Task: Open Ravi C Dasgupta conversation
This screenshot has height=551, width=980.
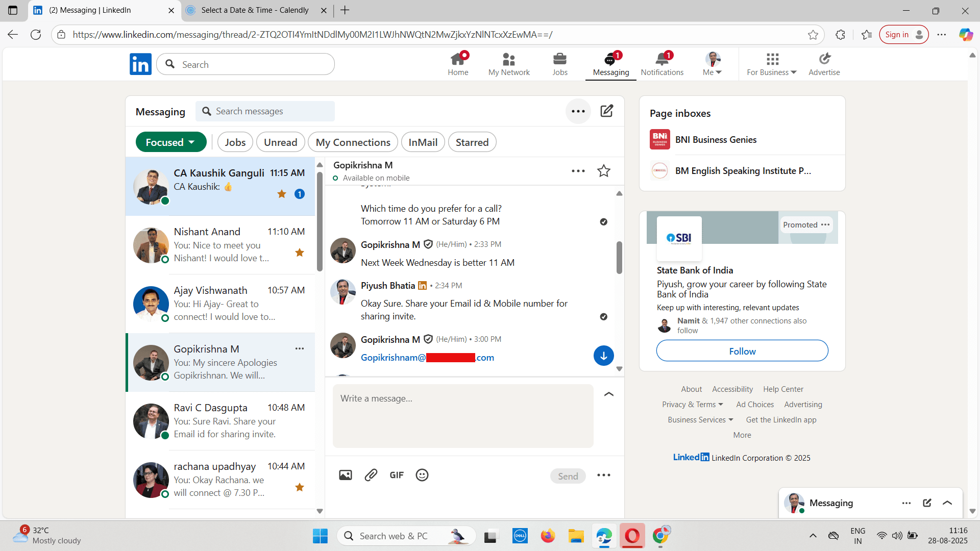Action: coord(220,421)
